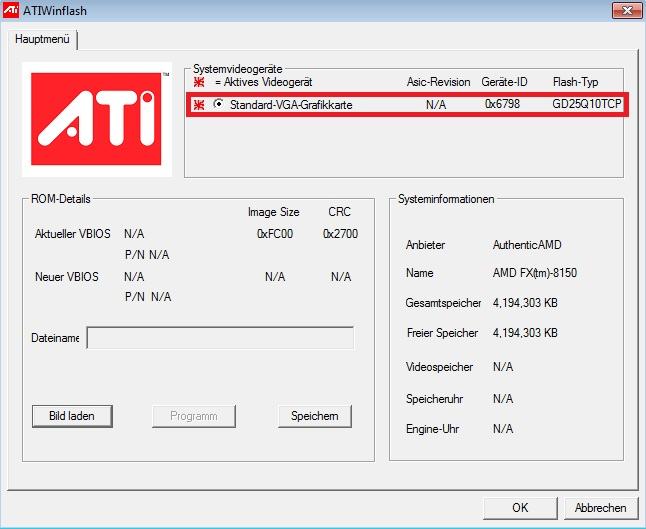The image size is (646, 529).
Task: Cancel with the Abbrechen button
Action: [601, 508]
